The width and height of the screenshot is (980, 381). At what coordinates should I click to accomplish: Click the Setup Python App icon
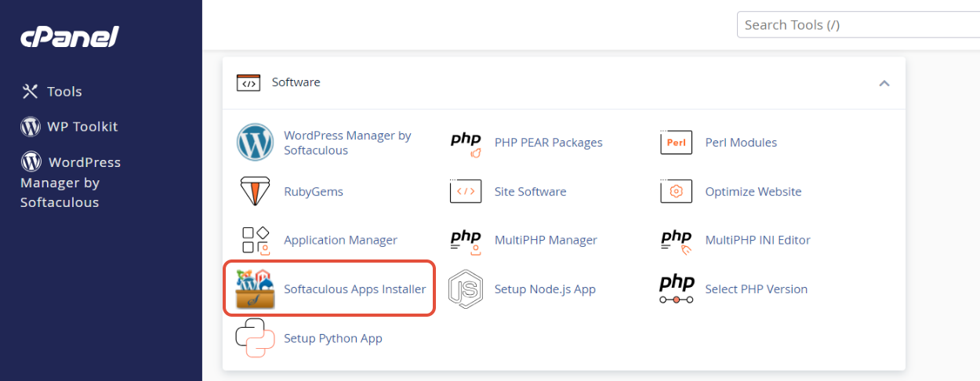coord(255,339)
